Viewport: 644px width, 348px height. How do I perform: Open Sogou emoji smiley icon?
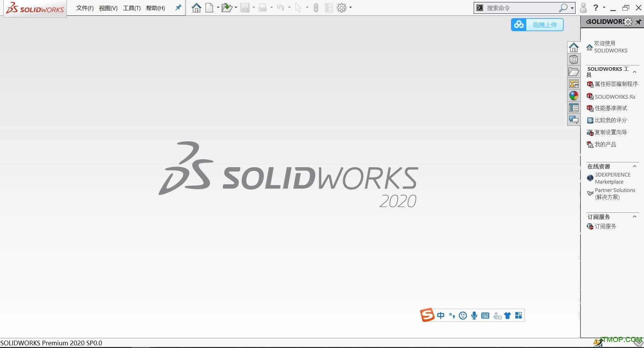[x=463, y=315]
